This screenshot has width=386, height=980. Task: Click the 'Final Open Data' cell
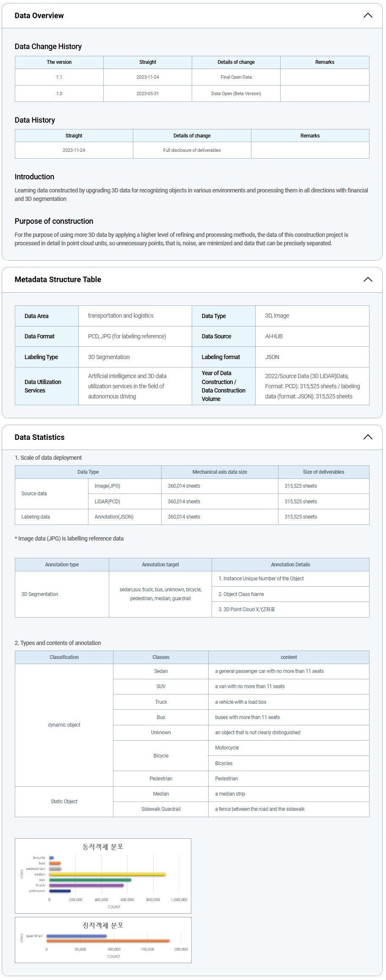[236, 77]
